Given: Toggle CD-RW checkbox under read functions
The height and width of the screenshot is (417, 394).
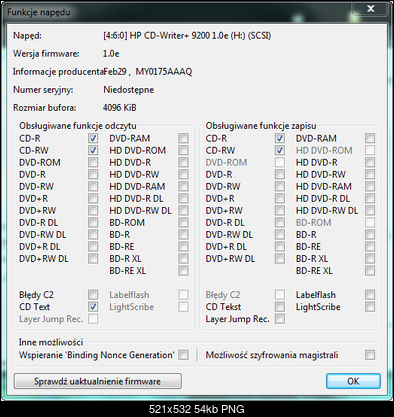Looking at the screenshot, I should [x=93, y=150].
